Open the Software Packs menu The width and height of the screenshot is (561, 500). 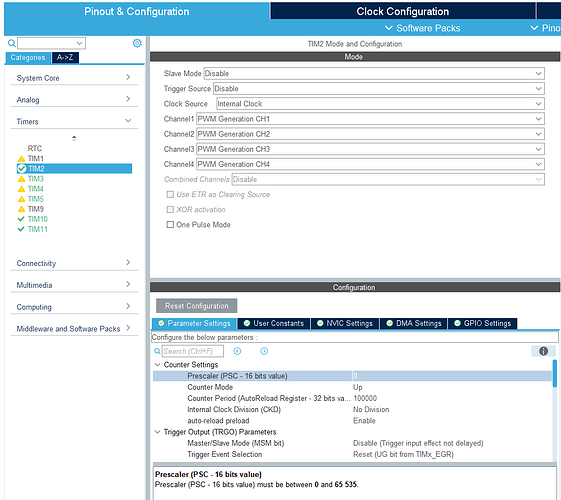[x=422, y=28]
